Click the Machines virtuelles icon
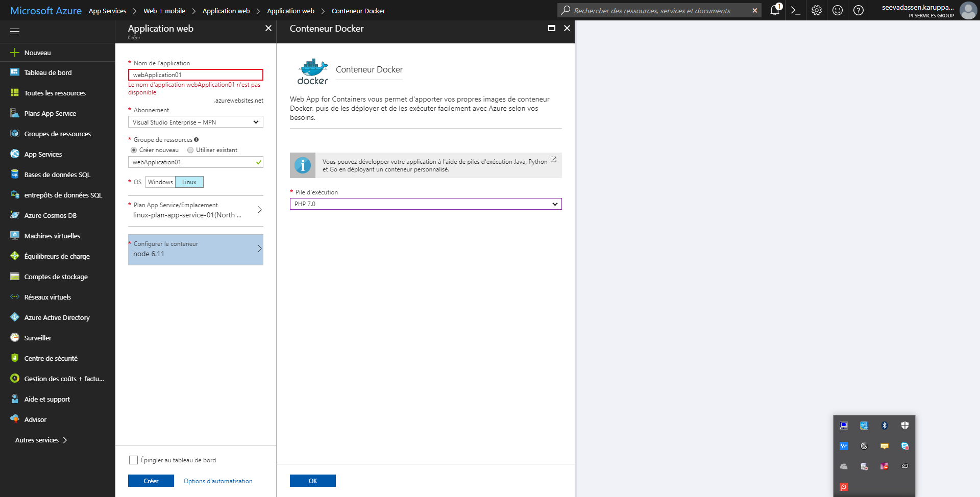The height and width of the screenshot is (497, 980). click(x=15, y=236)
